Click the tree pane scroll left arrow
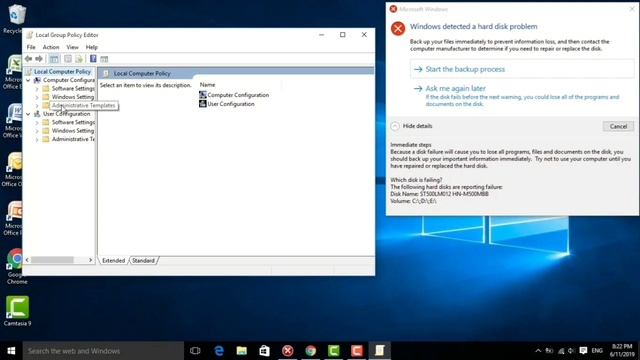This screenshot has height=360, width=640. tap(27, 260)
